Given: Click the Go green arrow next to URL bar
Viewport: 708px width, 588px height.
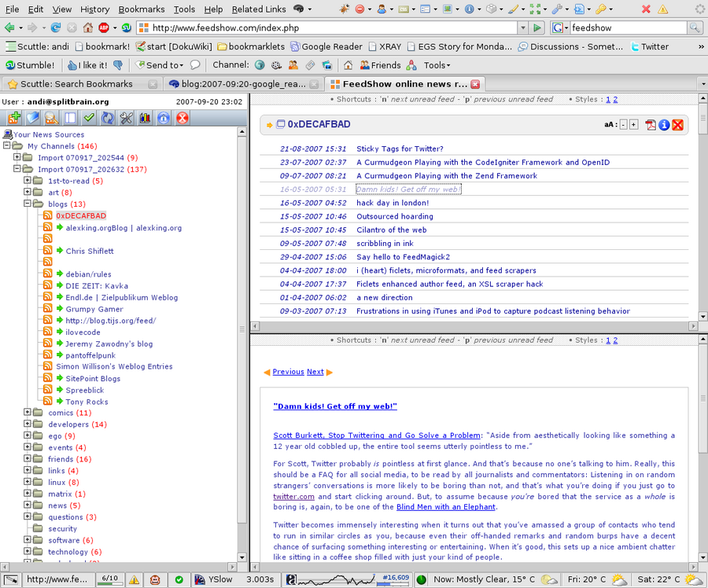Looking at the screenshot, I should [x=537, y=28].
